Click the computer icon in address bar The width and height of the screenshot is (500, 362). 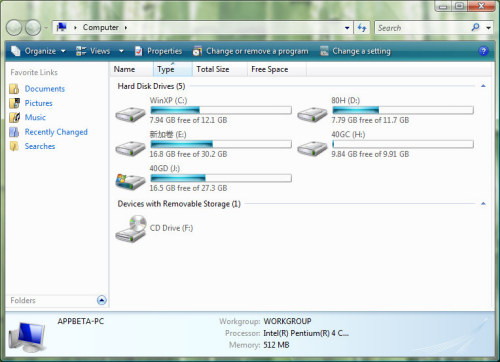[x=62, y=27]
